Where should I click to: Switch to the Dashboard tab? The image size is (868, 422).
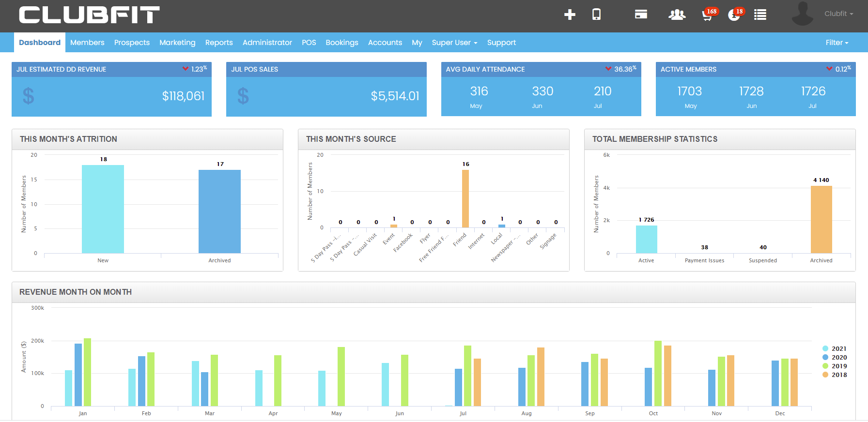[x=40, y=43]
